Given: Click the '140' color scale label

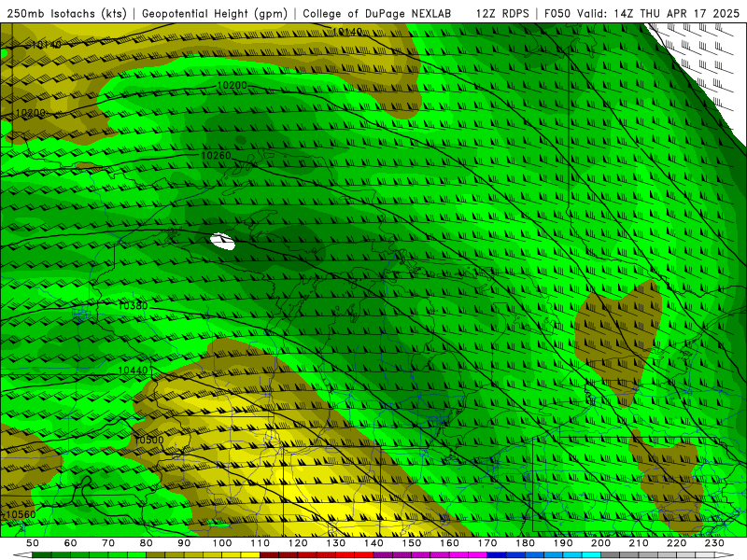Looking at the screenshot, I should 373,543.
